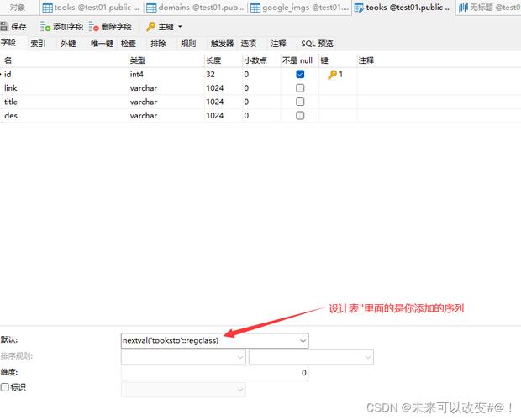Open the Excludes (排除) sub-tab
Viewport: 521px width, 420px height.
pos(158,44)
